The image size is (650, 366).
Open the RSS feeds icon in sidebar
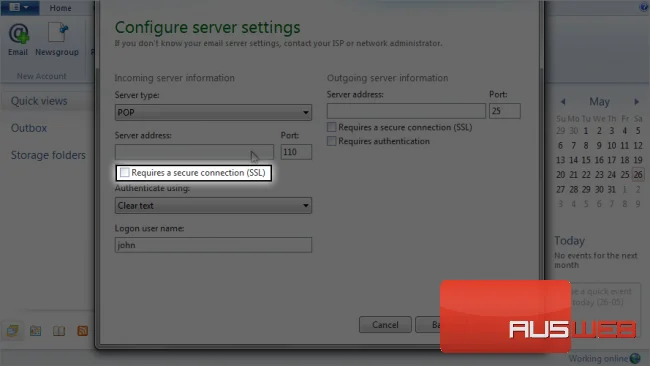[82, 331]
